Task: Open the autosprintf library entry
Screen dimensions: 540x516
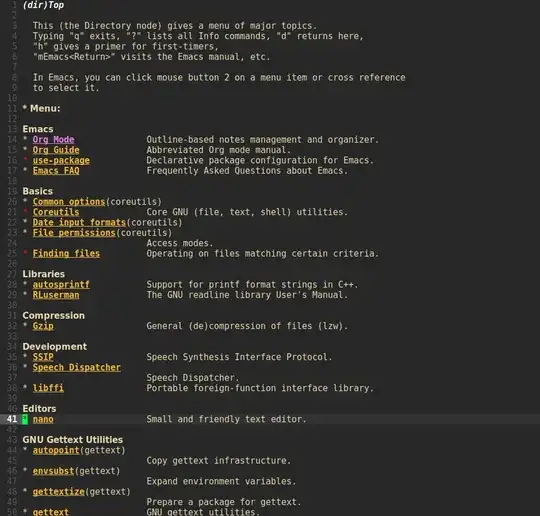Action: 61,285
